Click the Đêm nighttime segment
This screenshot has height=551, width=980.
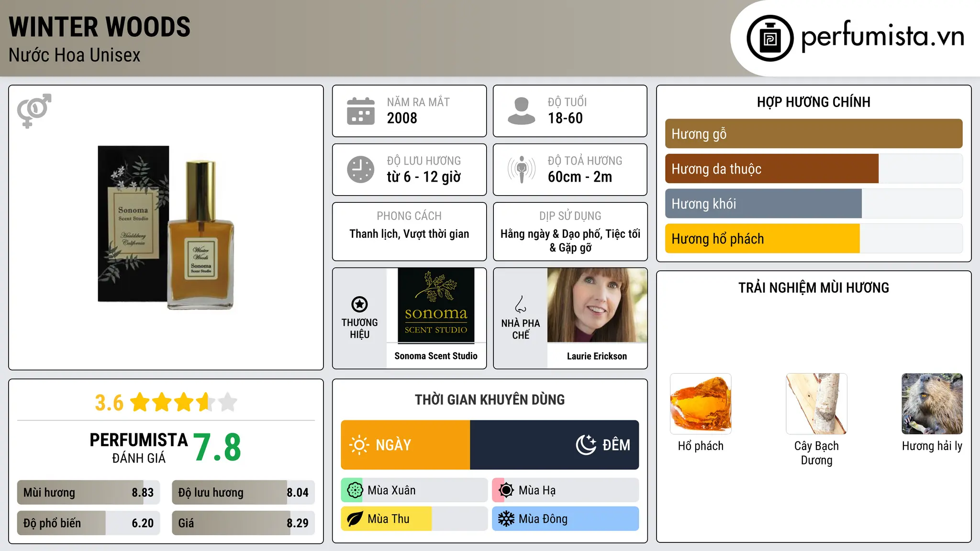555,445
